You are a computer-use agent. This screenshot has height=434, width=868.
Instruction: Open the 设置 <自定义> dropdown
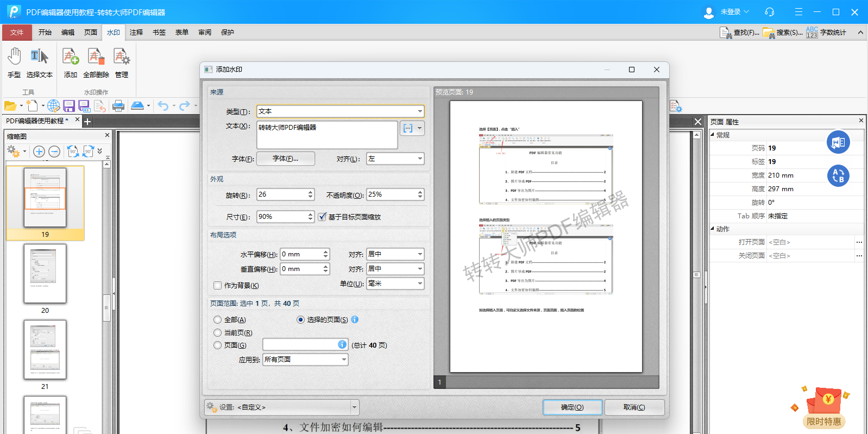coord(355,407)
